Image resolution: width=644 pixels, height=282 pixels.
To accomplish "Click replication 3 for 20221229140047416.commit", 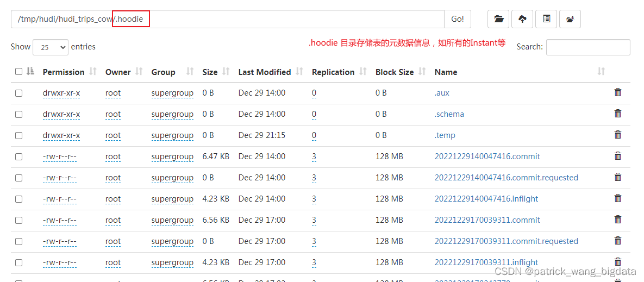I will pos(314,156).
